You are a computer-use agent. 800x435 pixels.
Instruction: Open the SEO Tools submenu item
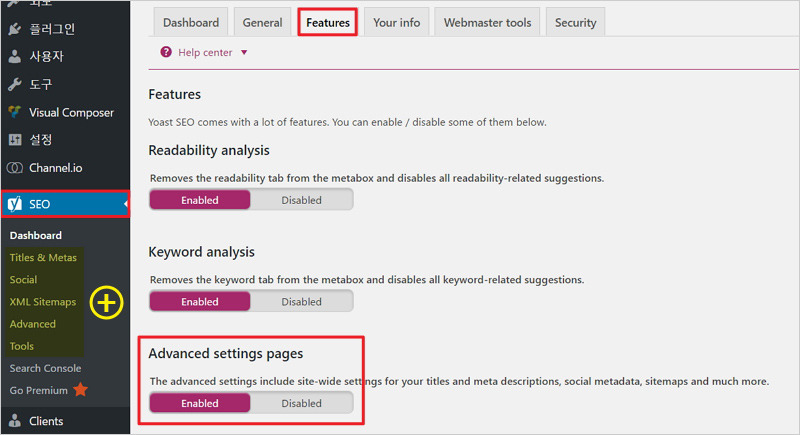pyautogui.click(x=21, y=346)
